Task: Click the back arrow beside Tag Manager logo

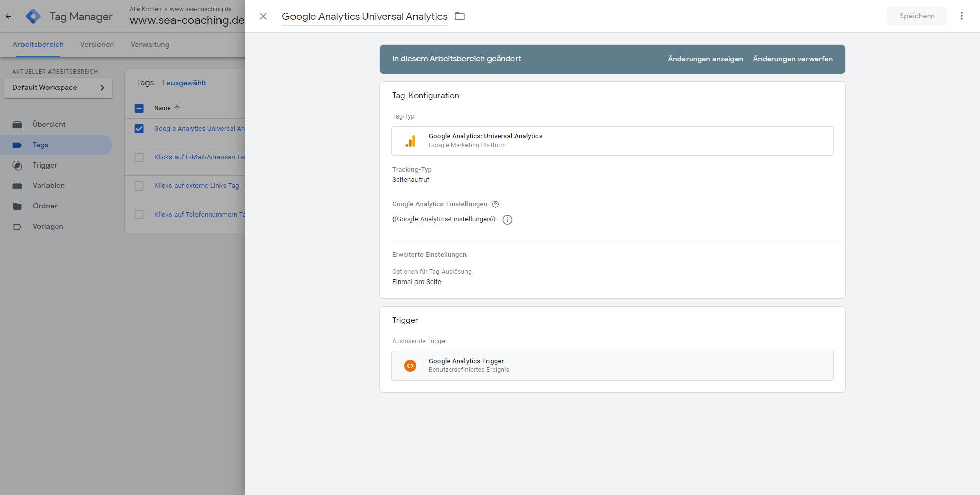Action: [8, 16]
